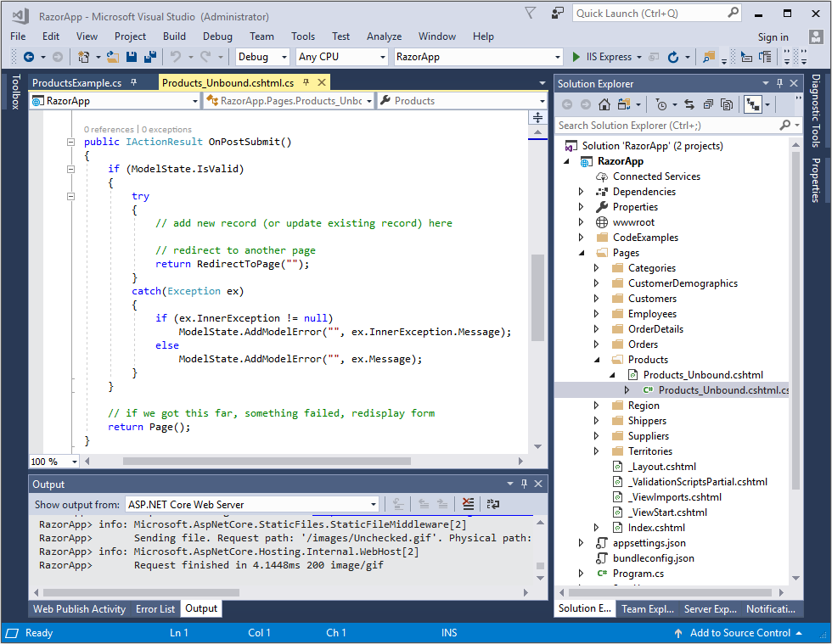Open the Analyze menu
832x644 pixels.
click(x=384, y=36)
